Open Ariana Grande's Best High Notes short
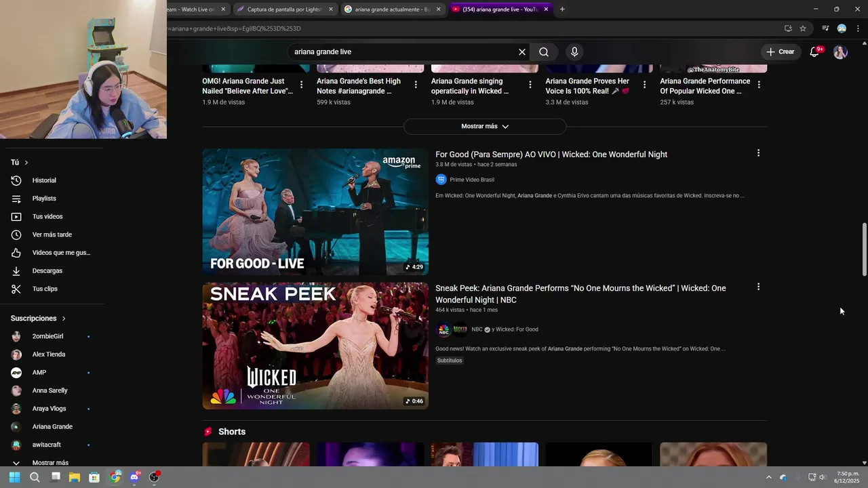 click(359, 86)
